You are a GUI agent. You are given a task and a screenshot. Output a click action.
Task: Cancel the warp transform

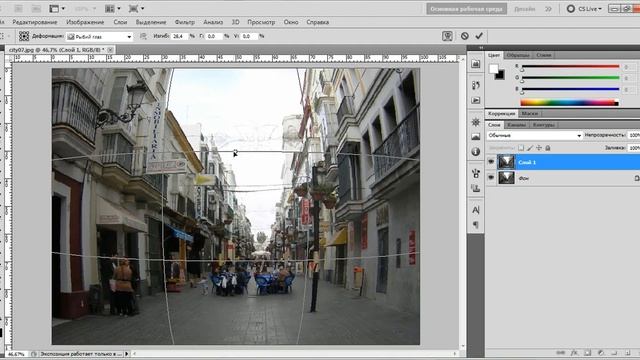[x=464, y=36]
